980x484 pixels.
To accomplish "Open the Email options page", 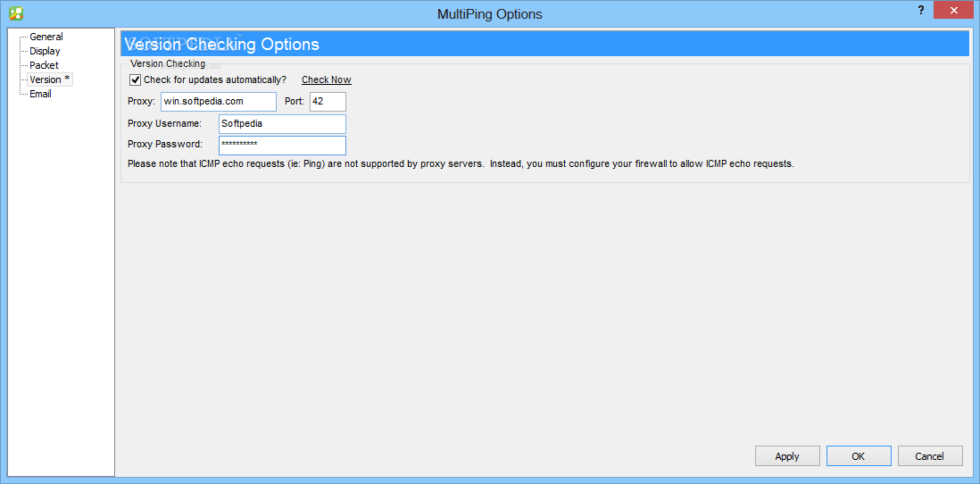I will (x=40, y=94).
